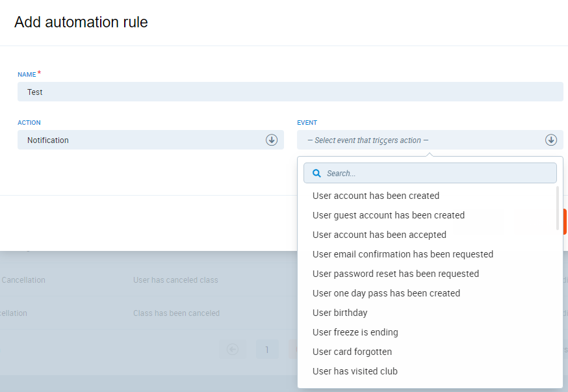The image size is (568, 392).
Task: Choose 'User account has been accepted'
Action: pos(379,235)
